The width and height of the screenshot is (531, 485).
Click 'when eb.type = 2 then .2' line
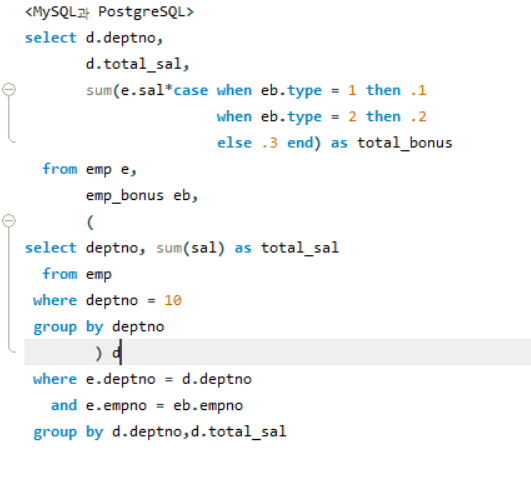coord(321,117)
